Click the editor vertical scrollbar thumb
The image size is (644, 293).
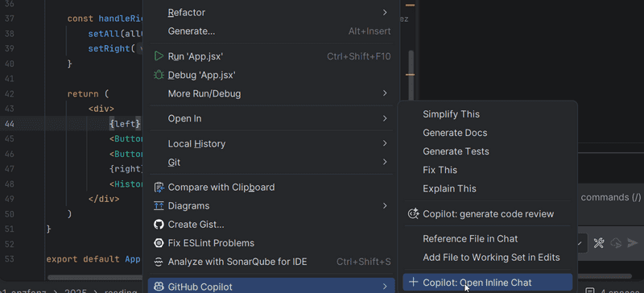[x=411, y=76]
